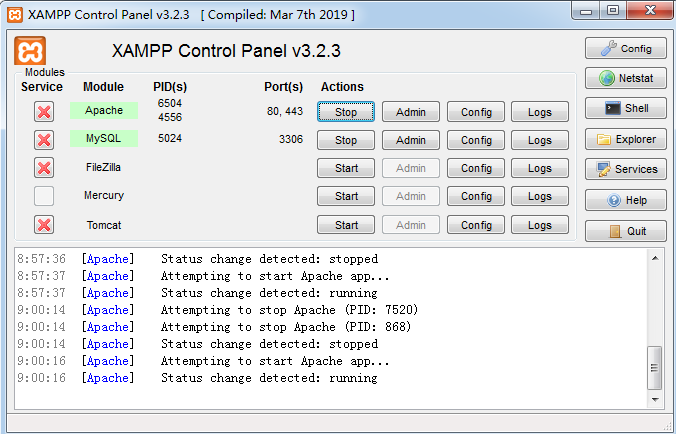Click the MySQL module name label
Image resolution: width=676 pixels, height=434 pixels.
[x=104, y=138]
